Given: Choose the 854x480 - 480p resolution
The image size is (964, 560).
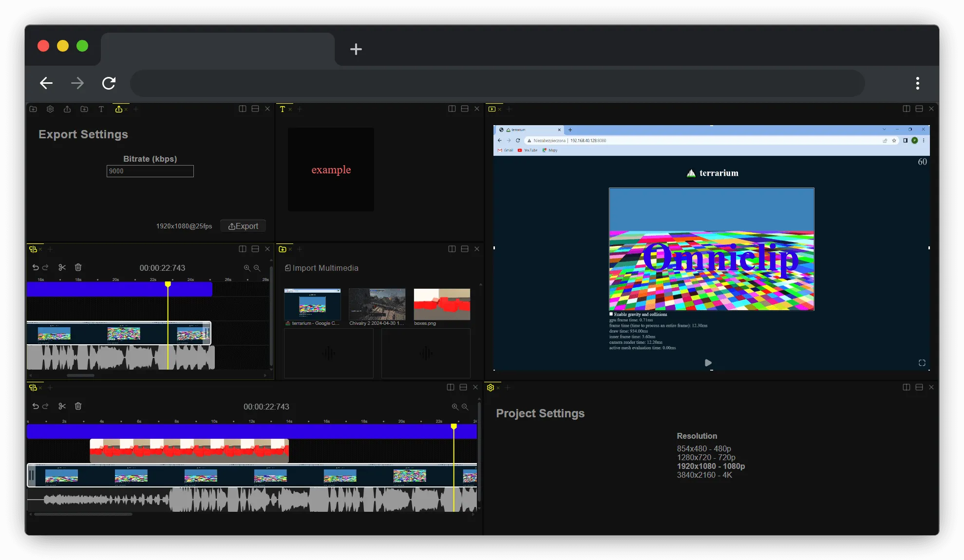Looking at the screenshot, I should pyautogui.click(x=704, y=448).
